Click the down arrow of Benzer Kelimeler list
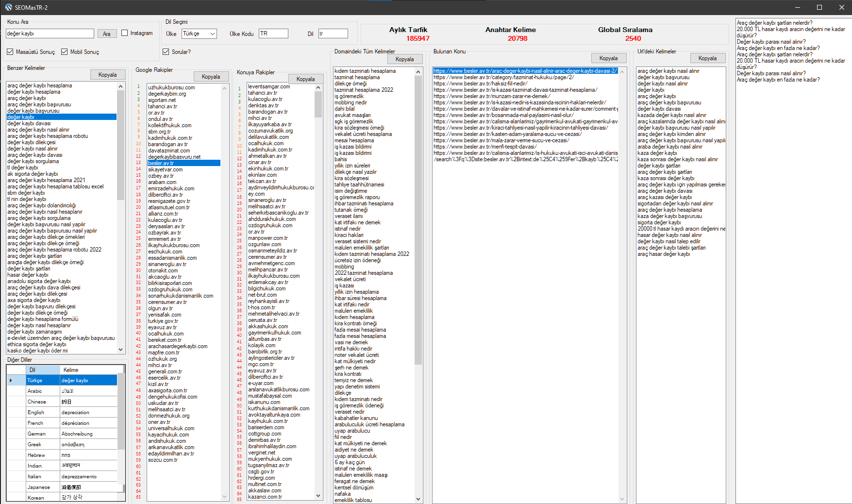The height and width of the screenshot is (504, 852). point(120,350)
